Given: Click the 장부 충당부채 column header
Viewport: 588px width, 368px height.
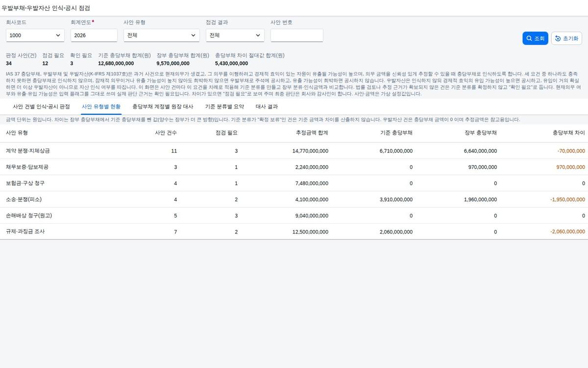Looking at the screenshot, I should [481, 133].
